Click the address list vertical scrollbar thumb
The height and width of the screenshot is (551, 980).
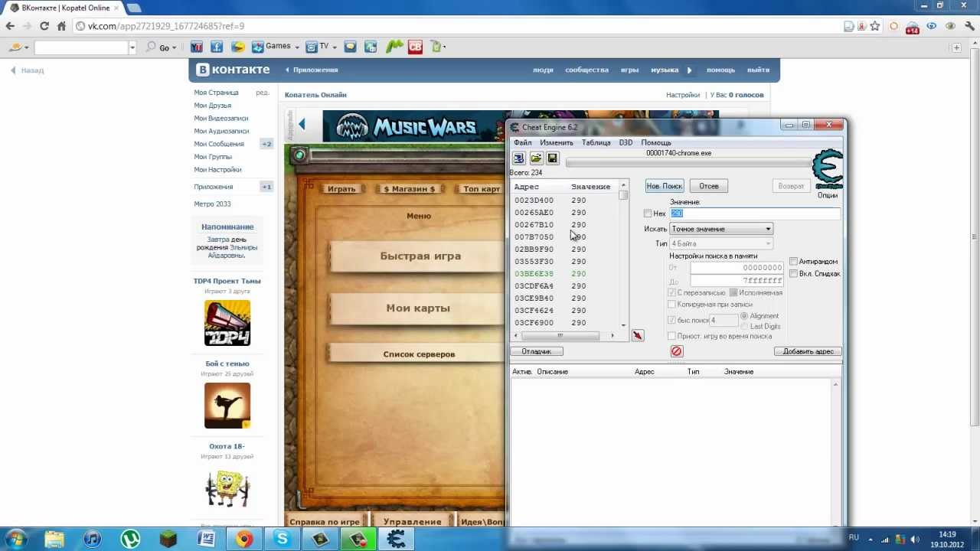coord(623,194)
